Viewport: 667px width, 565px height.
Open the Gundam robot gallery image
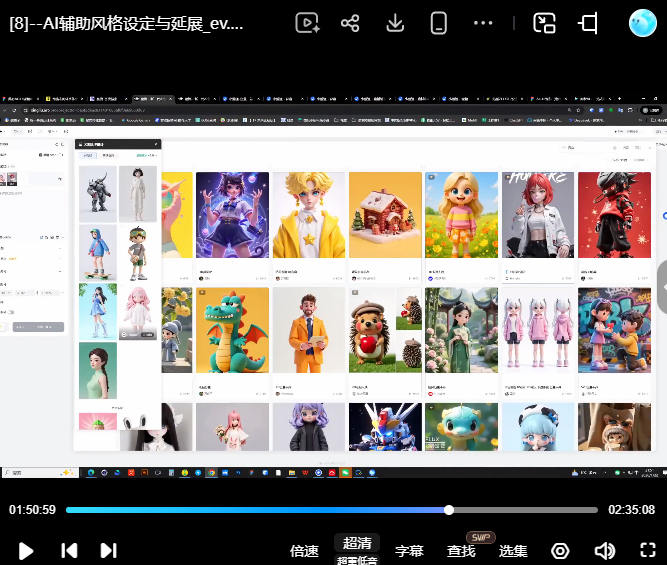click(x=385, y=427)
